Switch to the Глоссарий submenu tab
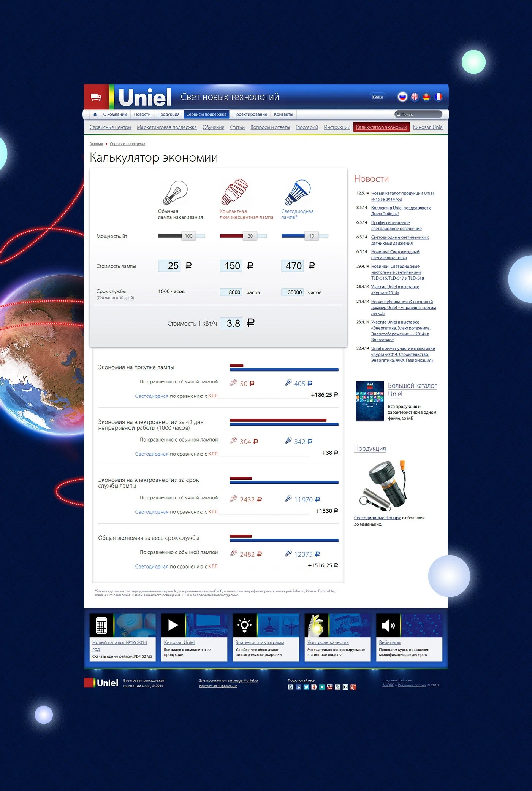This screenshot has width=532, height=791. (x=307, y=127)
